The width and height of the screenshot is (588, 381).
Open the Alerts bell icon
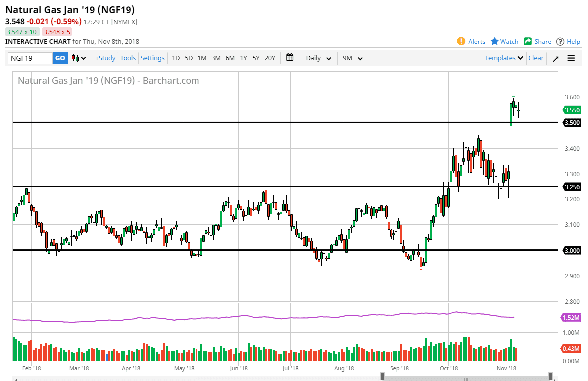(x=461, y=41)
